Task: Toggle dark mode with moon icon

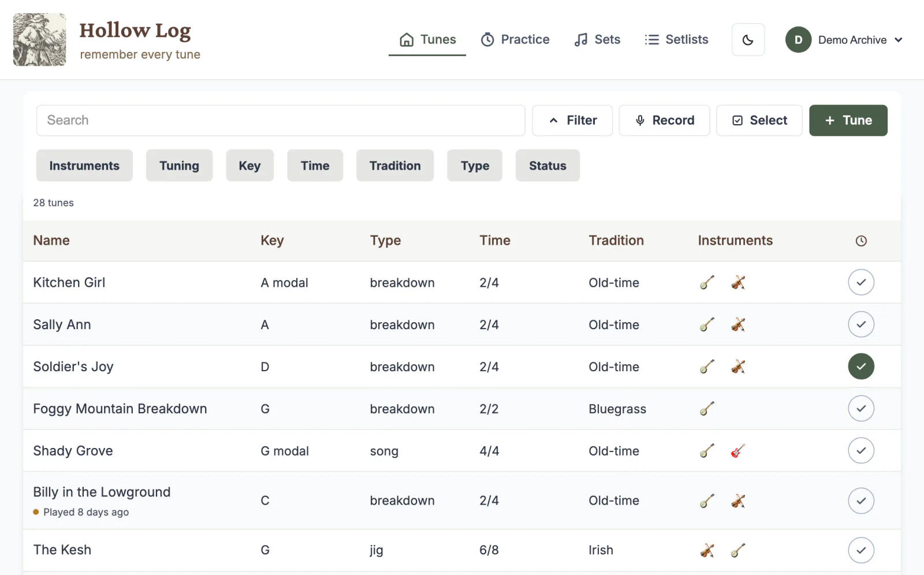Action: [748, 40]
